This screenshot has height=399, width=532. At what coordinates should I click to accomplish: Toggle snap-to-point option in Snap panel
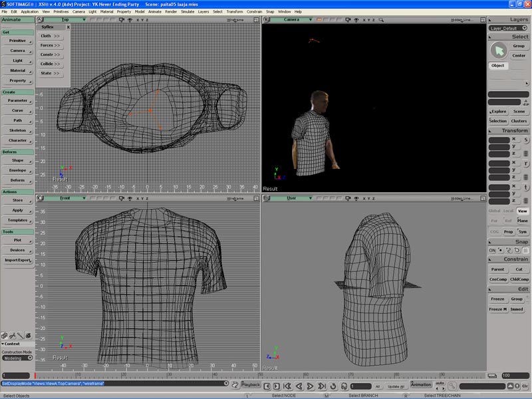click(x=501, y=251)
